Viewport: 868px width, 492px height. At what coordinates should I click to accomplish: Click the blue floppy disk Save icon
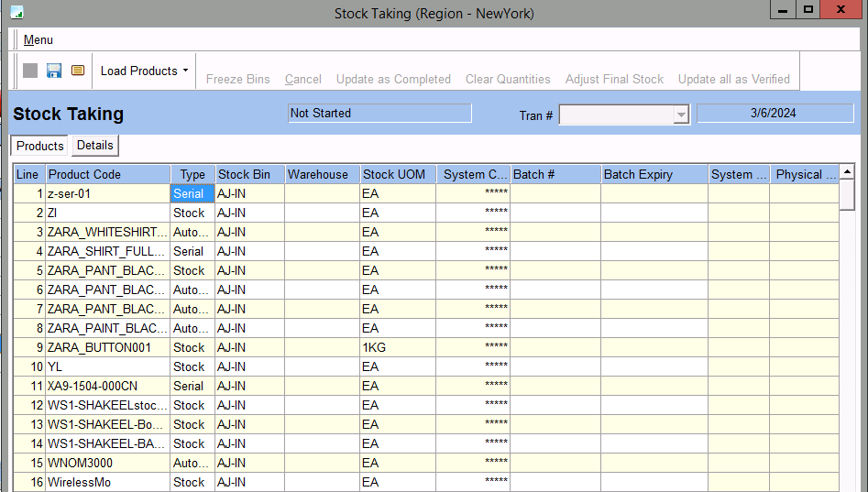click(54, 71)
